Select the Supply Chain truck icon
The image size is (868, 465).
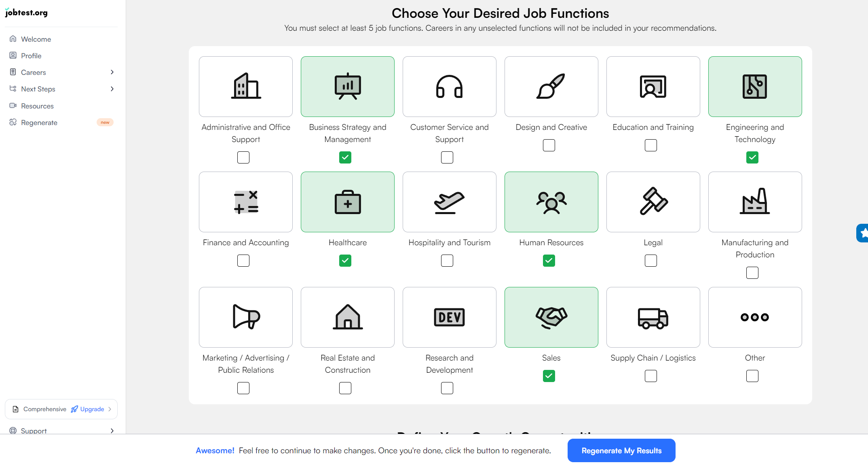(x=653, y=317)
